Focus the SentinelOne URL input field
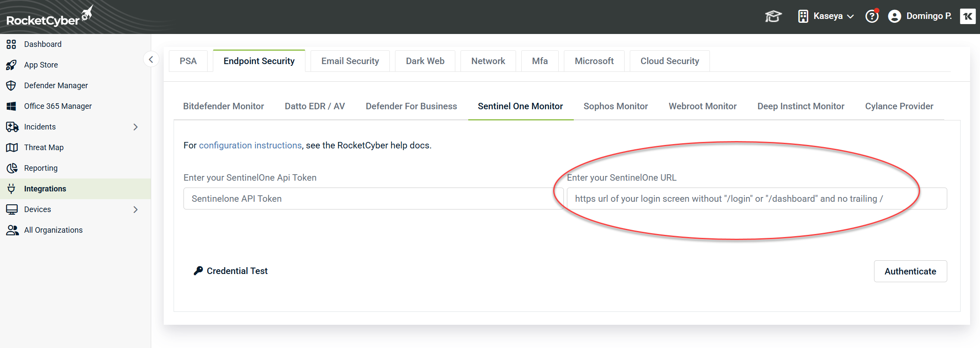 756,199
